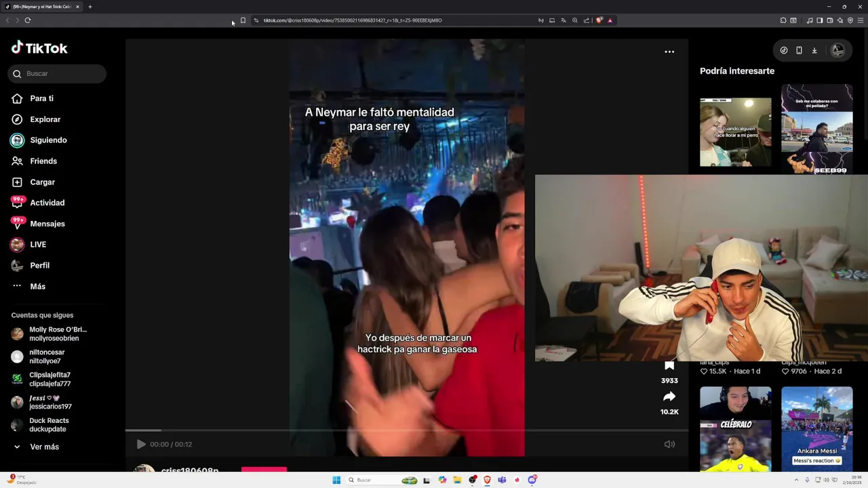The width and height of the screenshot is (868, 488).
Task: Click the download desktop app icon
Action: [814, 50]
